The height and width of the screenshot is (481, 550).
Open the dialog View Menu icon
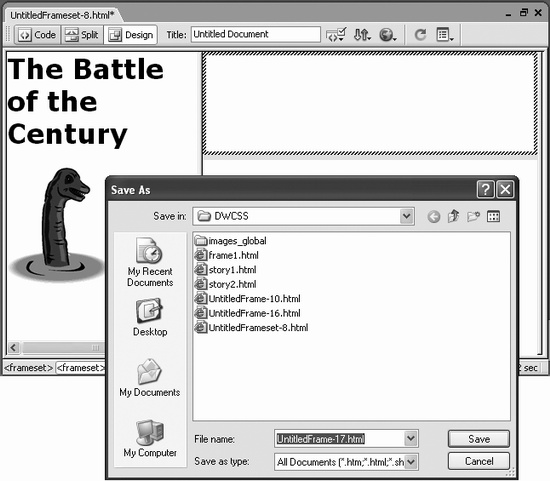point(494,216)
